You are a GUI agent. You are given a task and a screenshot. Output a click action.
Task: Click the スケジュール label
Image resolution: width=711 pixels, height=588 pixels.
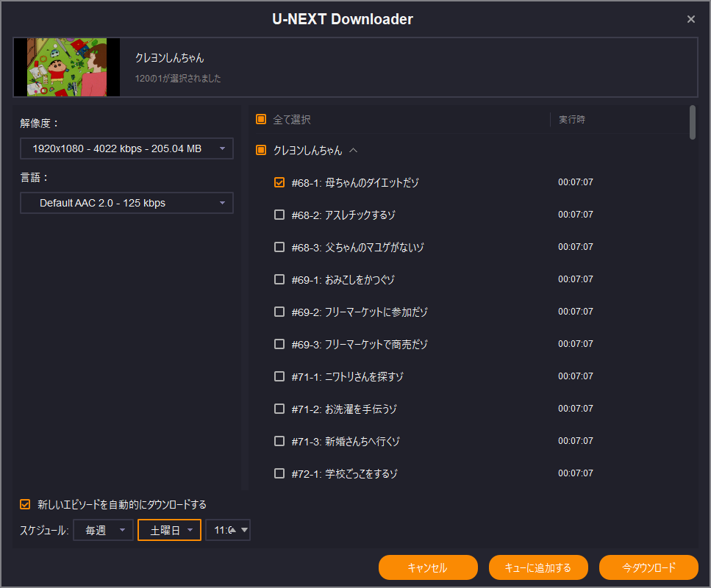click(x=44, y=530)
